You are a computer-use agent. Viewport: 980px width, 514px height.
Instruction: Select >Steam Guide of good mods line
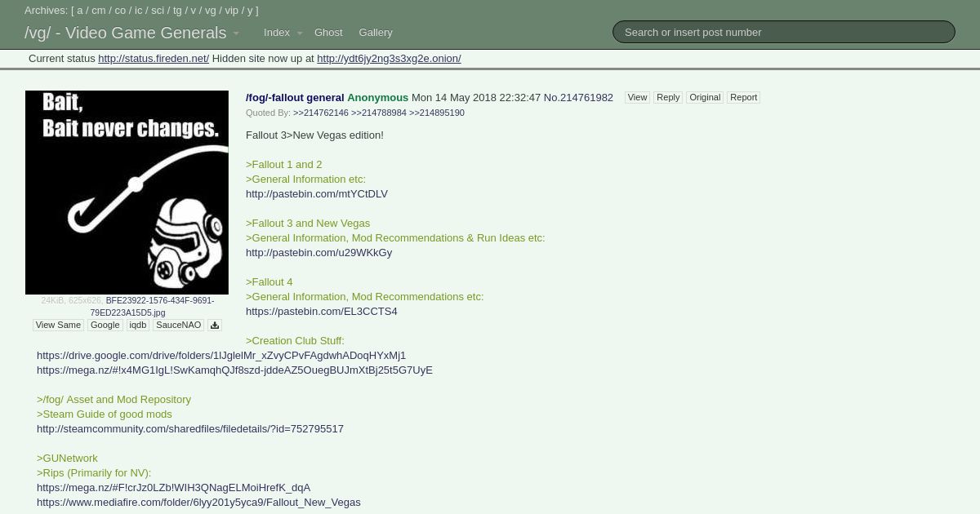click(105, 414)
